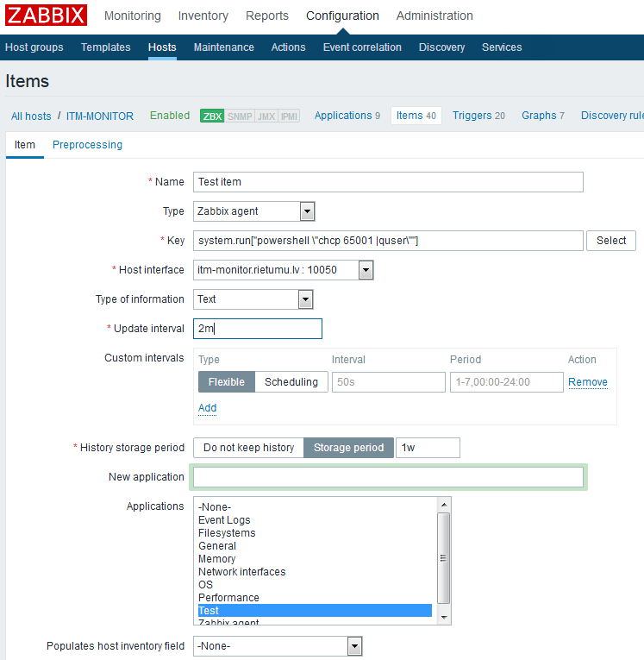
Task: Click the All hosts breadcrumb link
Action: click(x=31, y=116)
